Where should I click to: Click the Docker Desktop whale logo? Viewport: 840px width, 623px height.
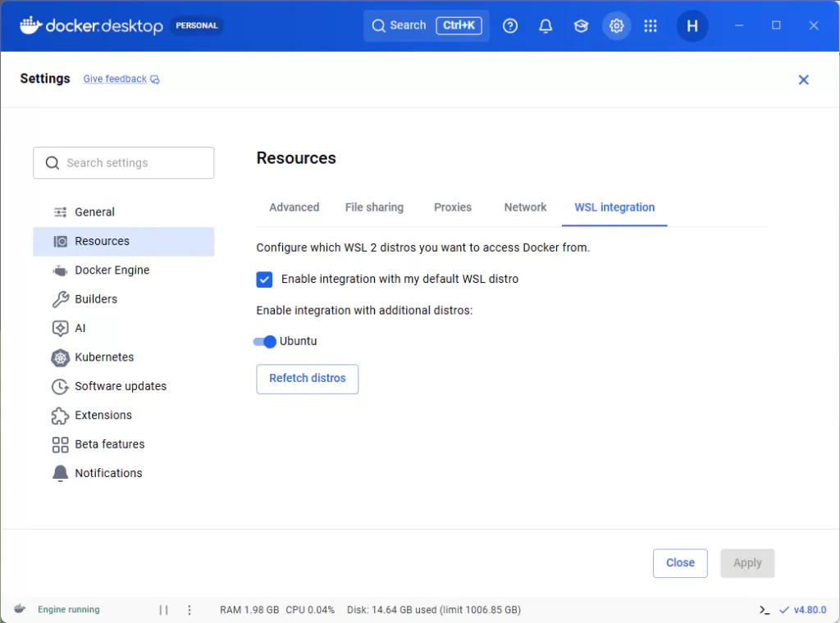[x=31, y=25]
